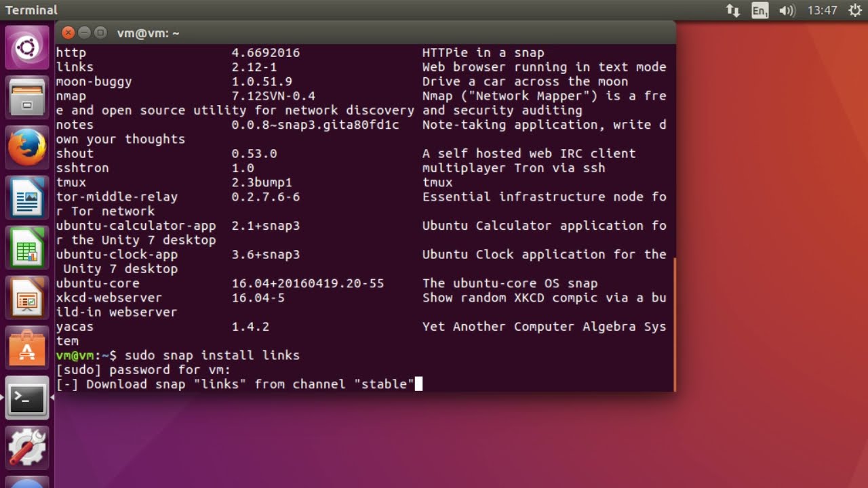
Task: Click version "0.0.8~snap3.gita80fd1c" of notes
Action: coord(315,125)
